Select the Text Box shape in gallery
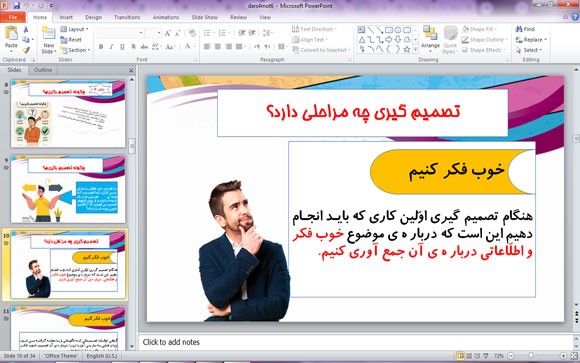 [x=361, y=30]
